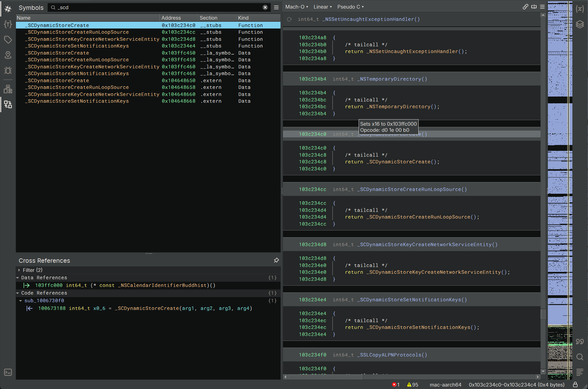The image size is (588, 389).
Task: Open the console terminal icon
Action: [8, 372]
